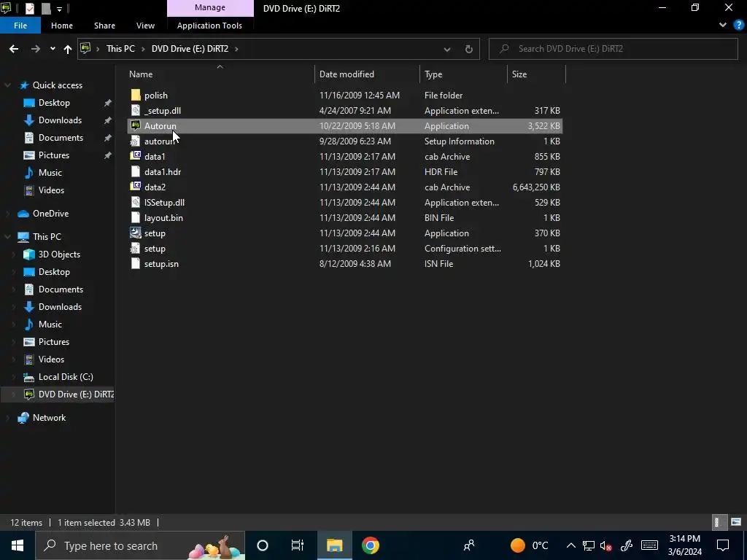Open the Home ribbon tab
This screenshot has height=560, width=747.
62,26
